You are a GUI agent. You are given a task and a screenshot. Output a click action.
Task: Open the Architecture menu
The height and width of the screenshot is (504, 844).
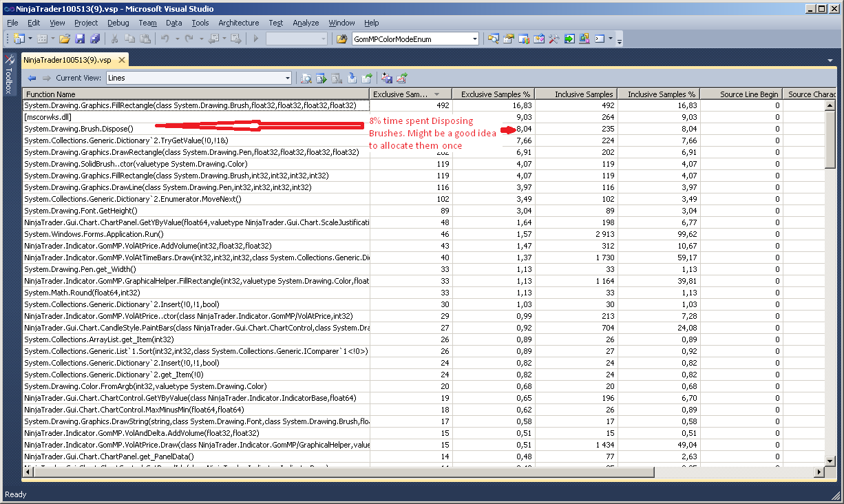click(239, 23)
